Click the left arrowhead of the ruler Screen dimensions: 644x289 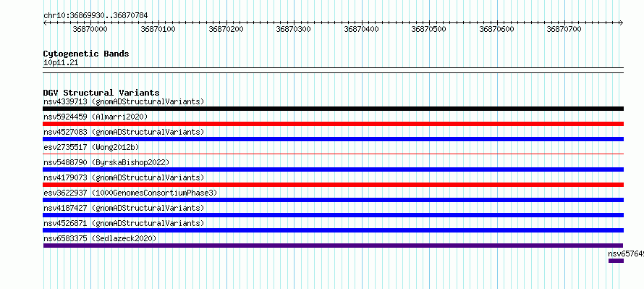tap(45, 22)
